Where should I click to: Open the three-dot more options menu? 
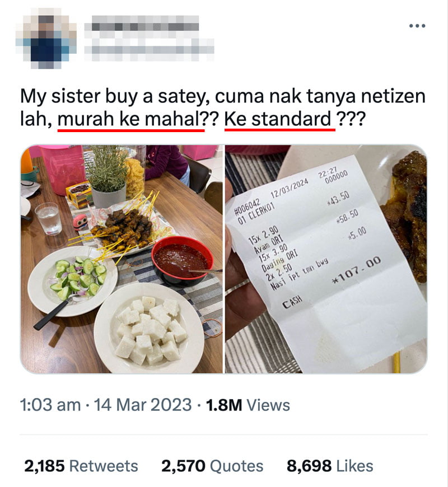(x=417, y=26)
